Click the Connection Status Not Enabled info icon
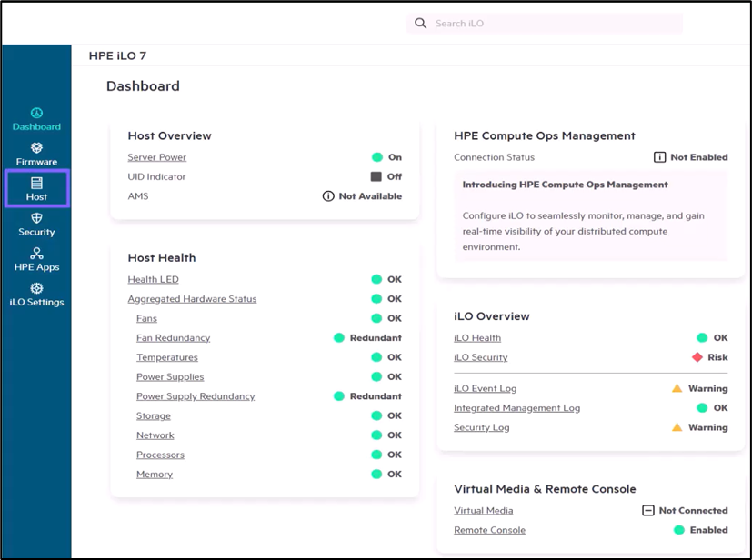The width and height of the screenshot is (752, 560). (x=659, y=157)
